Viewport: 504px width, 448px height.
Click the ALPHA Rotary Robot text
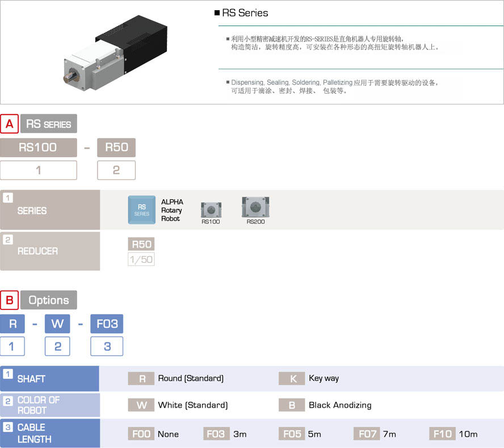(x=172, y=210)
